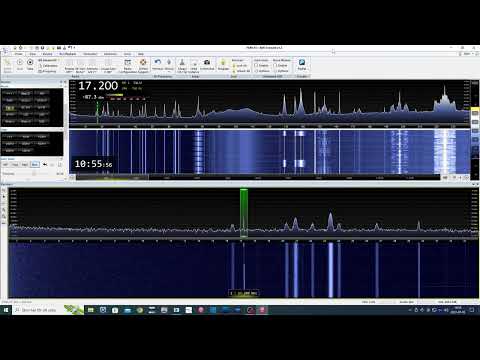This screenshot has width=480, height=360.
Task: Click the green tuning marker in lower spectrum
Action: (244, 213)
